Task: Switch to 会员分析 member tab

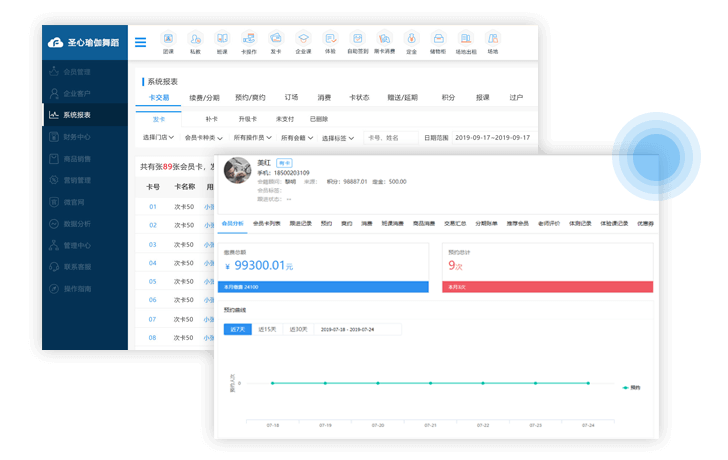Action: tap(233, 223)
